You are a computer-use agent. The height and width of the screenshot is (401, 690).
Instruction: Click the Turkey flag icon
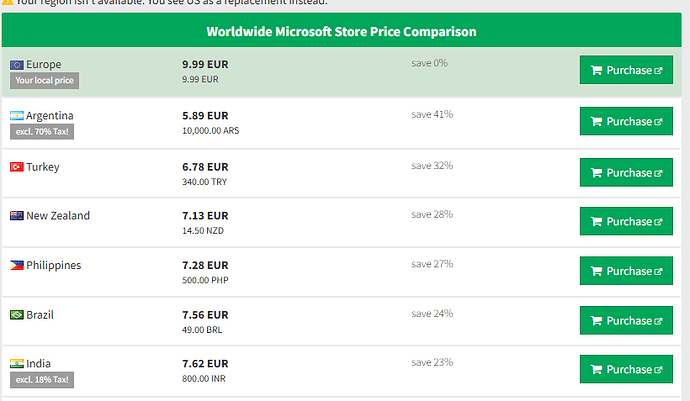coord(17,167)
